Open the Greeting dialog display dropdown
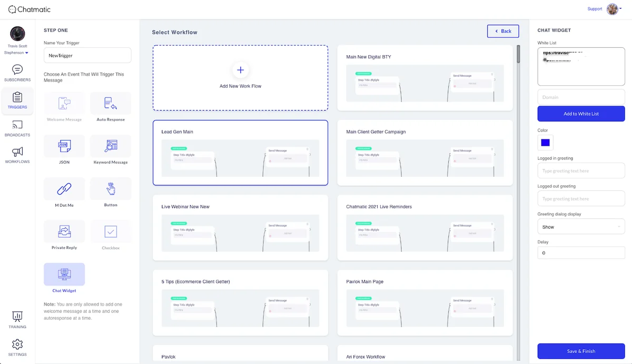 pyautogui.click(x=581, y=227)
